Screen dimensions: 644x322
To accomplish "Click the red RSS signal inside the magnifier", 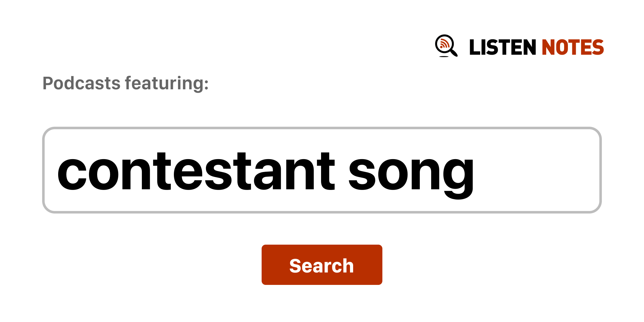I will click(x=444, y=44).
